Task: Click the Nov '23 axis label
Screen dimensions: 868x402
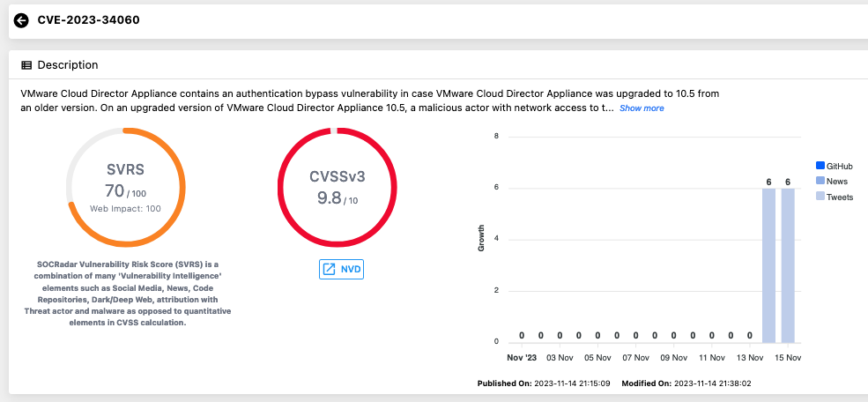Action: pyautogui.click(x=522, y=358)
